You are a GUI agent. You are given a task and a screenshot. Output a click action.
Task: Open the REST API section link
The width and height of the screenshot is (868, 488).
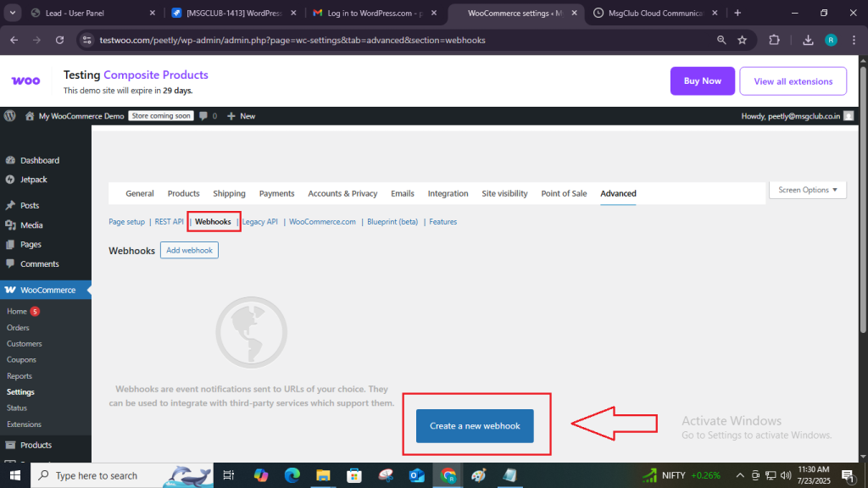(x=169, y=222)
